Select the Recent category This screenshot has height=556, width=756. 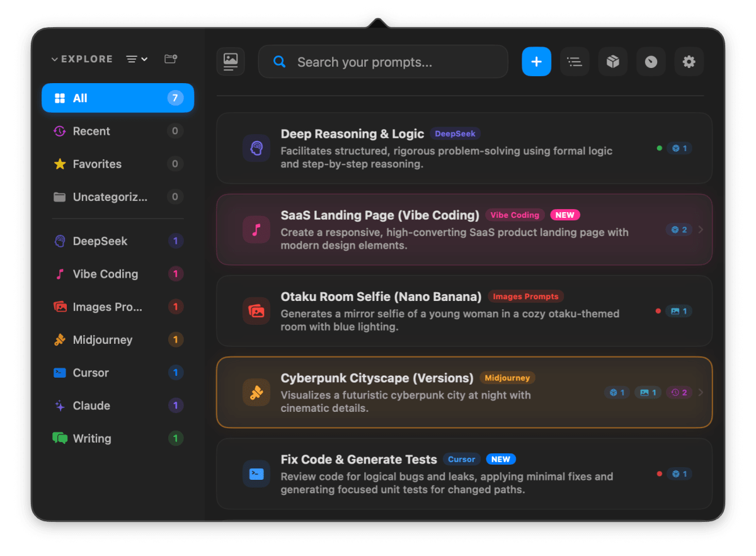(x=118, y=131)
